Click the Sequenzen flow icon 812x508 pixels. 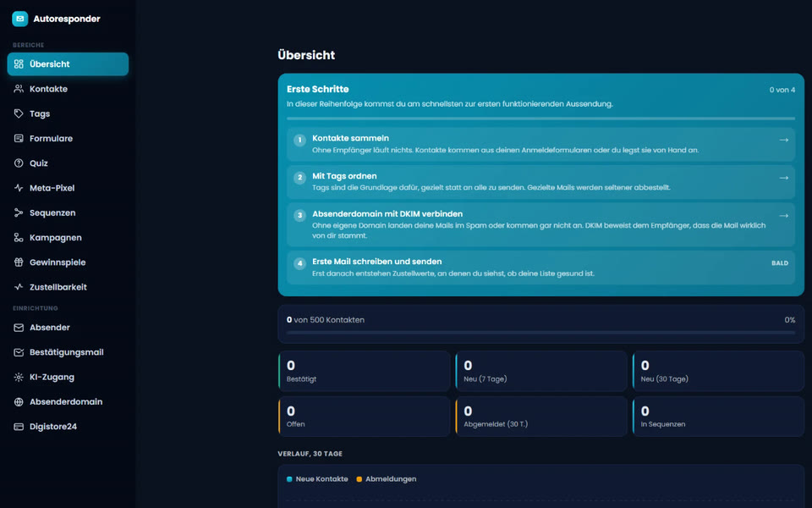pos(19,213)
